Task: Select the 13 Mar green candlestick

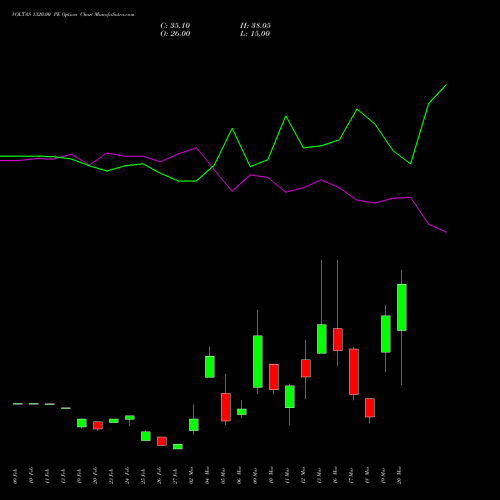Action: click(322, 339)
